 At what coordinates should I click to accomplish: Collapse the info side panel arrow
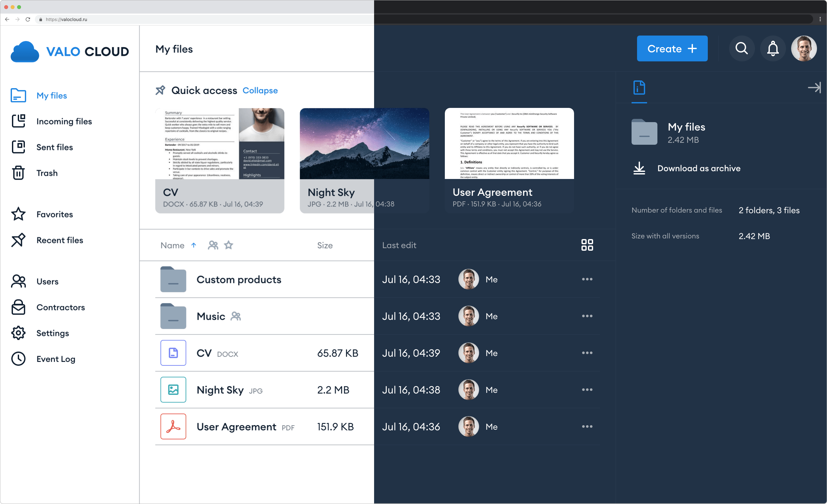pos(814,88)
